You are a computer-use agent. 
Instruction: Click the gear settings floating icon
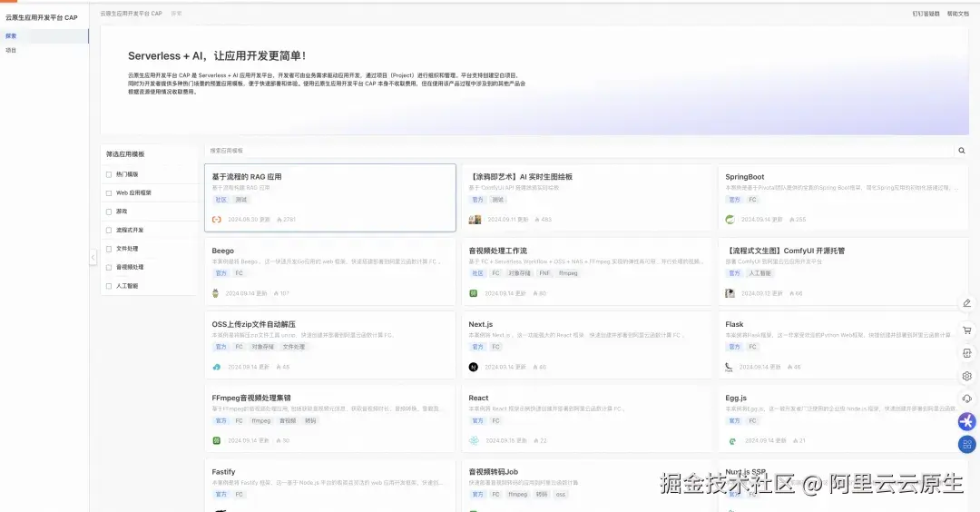point(967,376)
